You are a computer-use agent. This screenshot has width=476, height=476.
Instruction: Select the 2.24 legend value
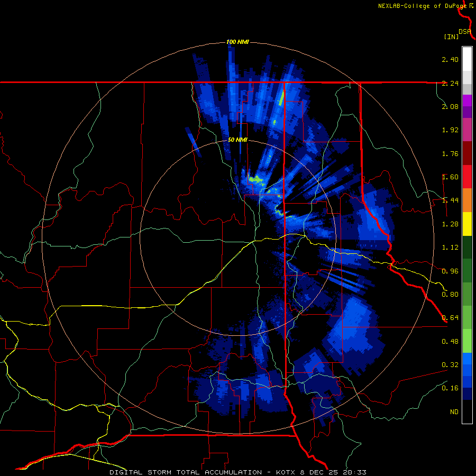click(x=450, y=83)
